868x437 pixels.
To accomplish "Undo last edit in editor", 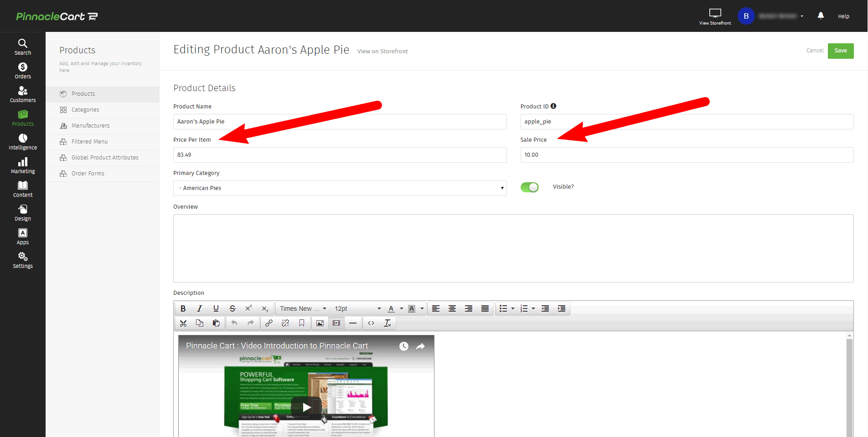I will 234,323.
